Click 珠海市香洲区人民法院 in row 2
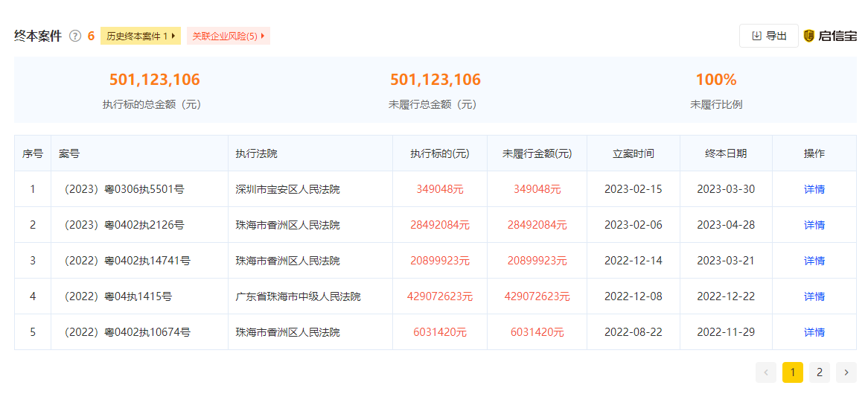This screenshot has width=868, height=397. point(288,225)
